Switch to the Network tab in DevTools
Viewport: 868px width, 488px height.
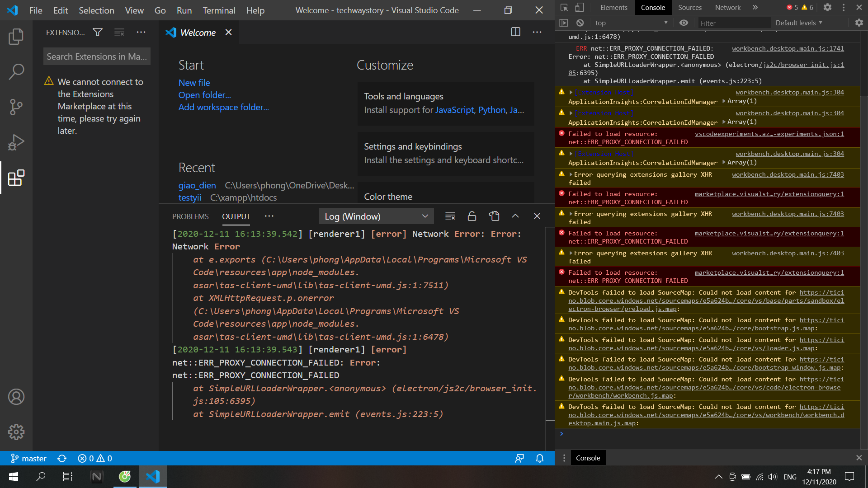click(727, 7)
